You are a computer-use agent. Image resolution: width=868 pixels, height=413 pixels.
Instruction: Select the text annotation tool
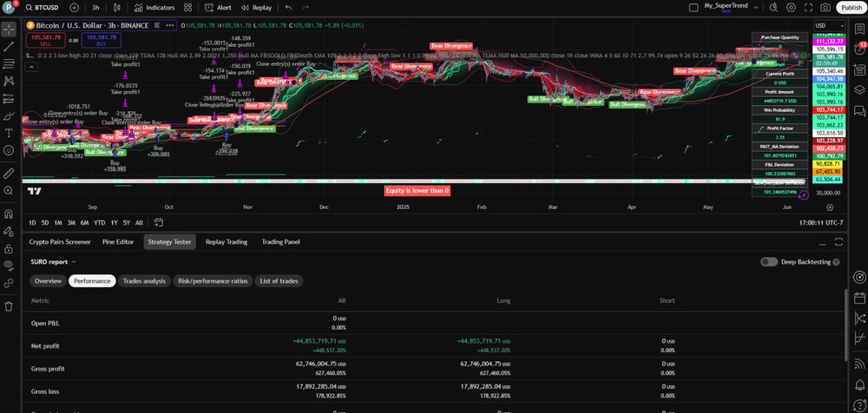pos(9,133)
